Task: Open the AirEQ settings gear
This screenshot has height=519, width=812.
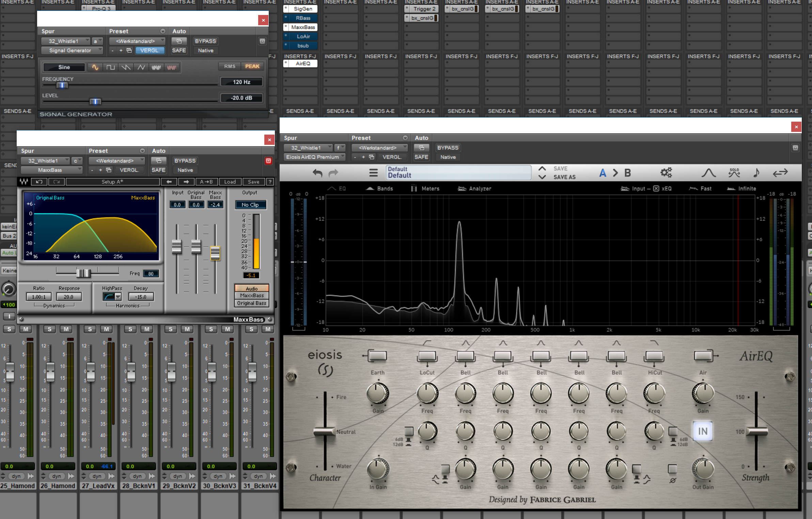Action: pos(666,173)
